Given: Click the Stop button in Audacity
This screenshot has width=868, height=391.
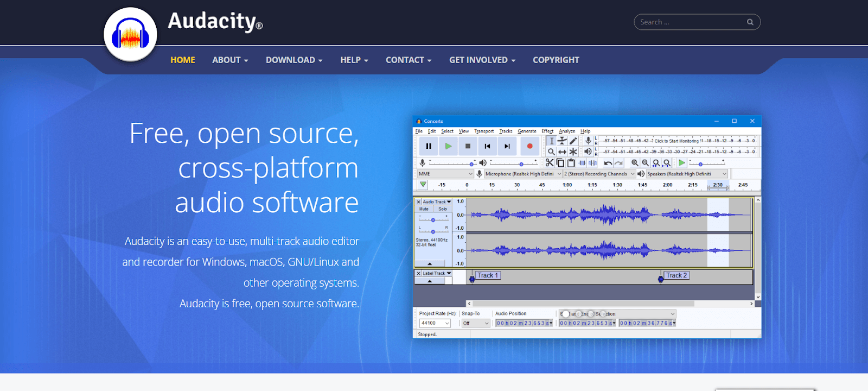Looking at the screenshot, I should point(468,146).
